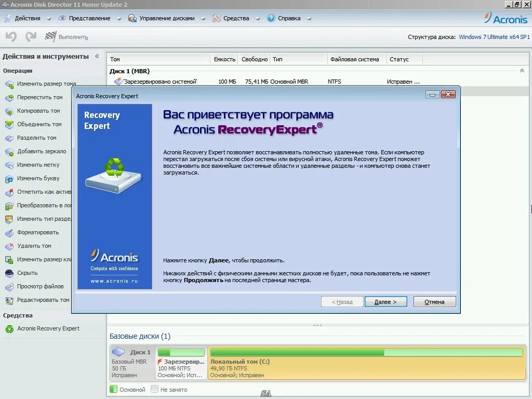Image resolution: width=532 pixels, height=399 pixels.
Task: Click the Справка help icon in menu bar
Action: [x=271, y=18]
